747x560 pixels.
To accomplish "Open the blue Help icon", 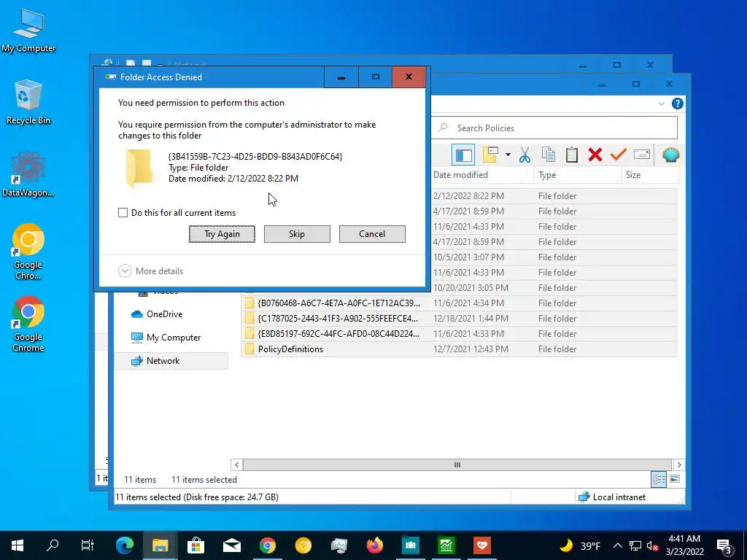I will click(678, 104).
